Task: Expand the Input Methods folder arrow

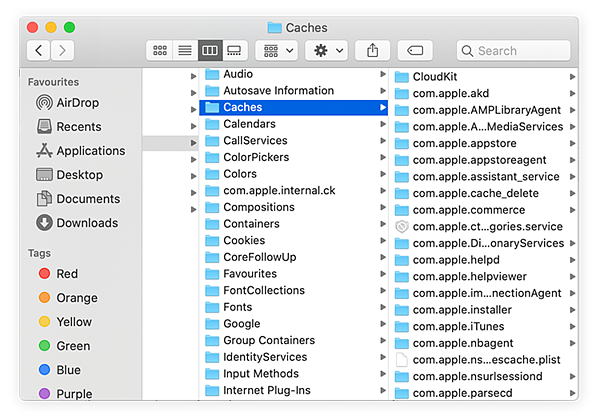Action: pos(383,373)
